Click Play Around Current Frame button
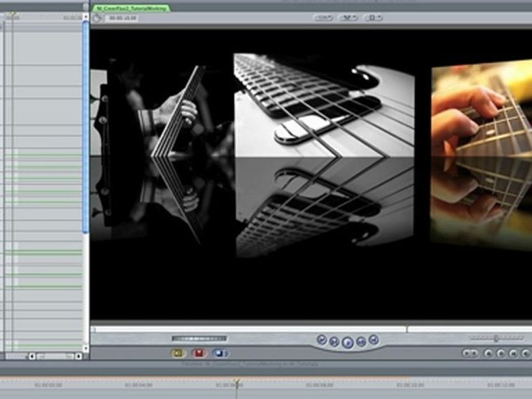The height and width of the screenshot is (399, 532). coord(361,342)
